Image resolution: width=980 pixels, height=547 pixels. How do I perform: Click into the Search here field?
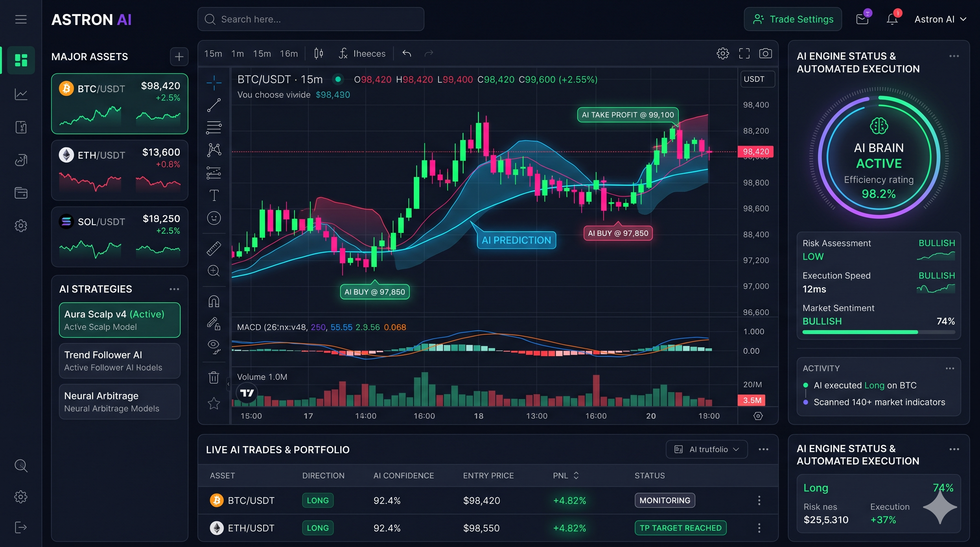[x=311, y=19]
